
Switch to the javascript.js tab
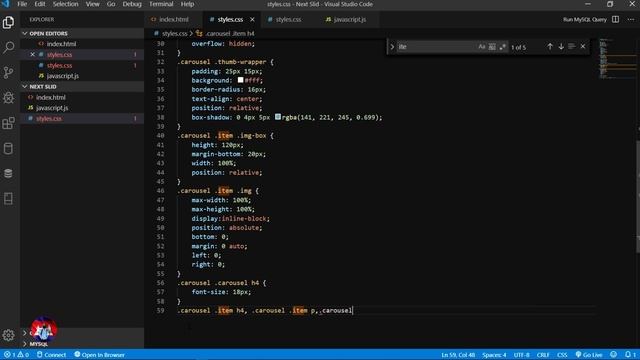click(350, 20)
